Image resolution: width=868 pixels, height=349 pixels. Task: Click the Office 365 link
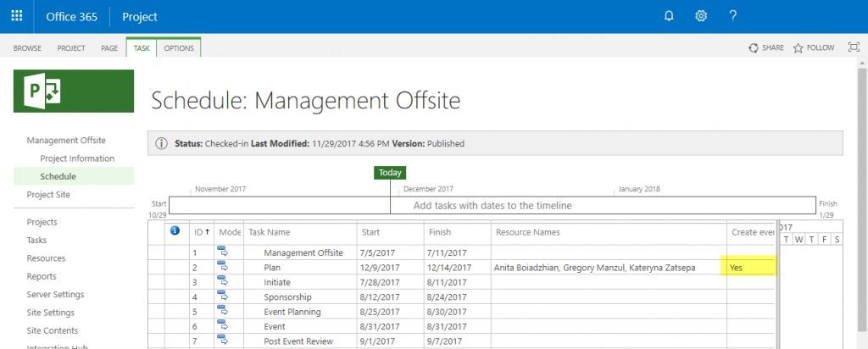click(x=71, y=17)
